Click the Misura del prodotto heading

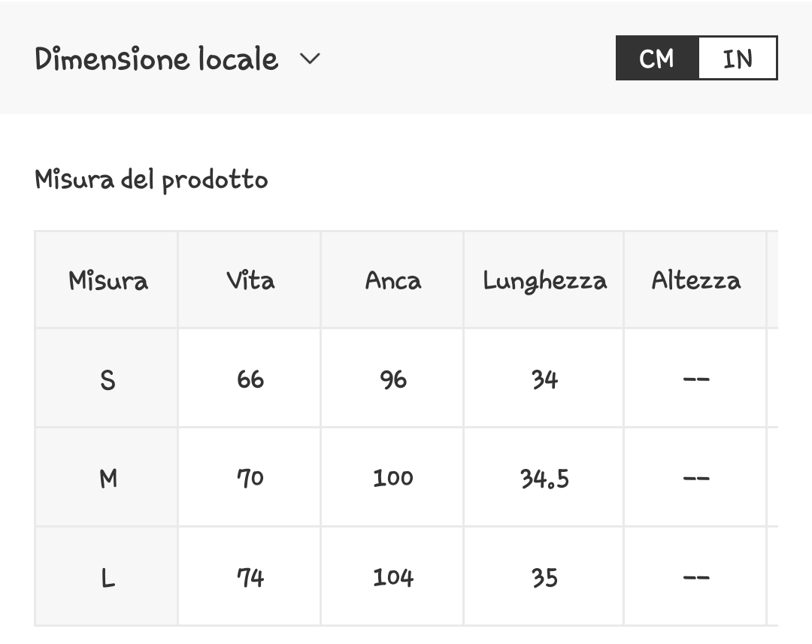151,180
